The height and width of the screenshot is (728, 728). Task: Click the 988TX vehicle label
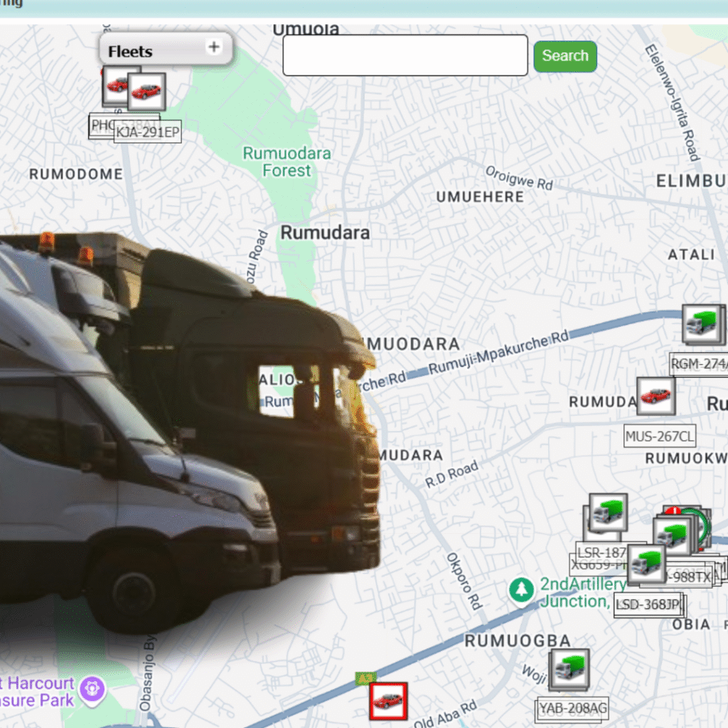tap(688, 577)
